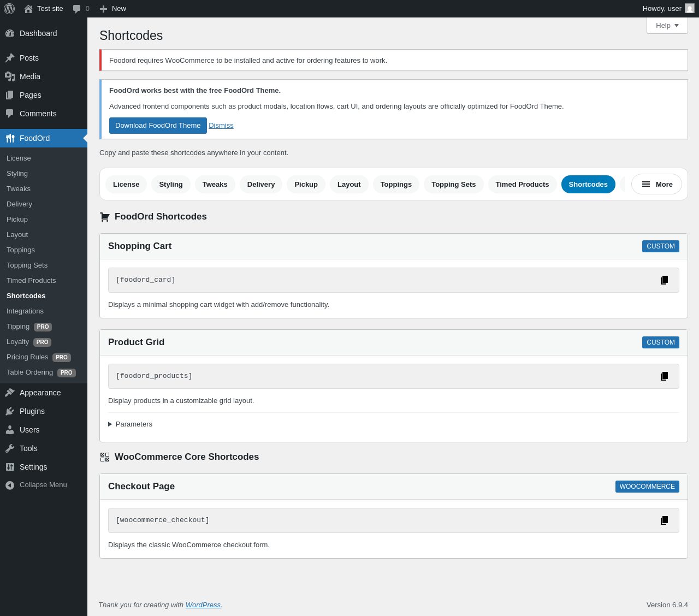The width and height of the screenshot is (699, 616).
Task: Dismiss the FoodOrd Theme notice
Action: point(221,126)
